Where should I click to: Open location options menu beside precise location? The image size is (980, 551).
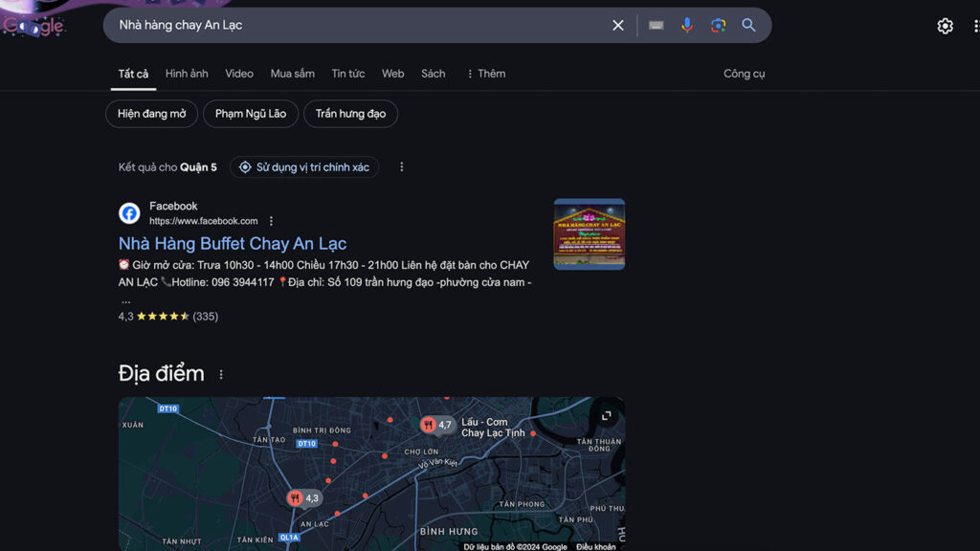point(402,166)
